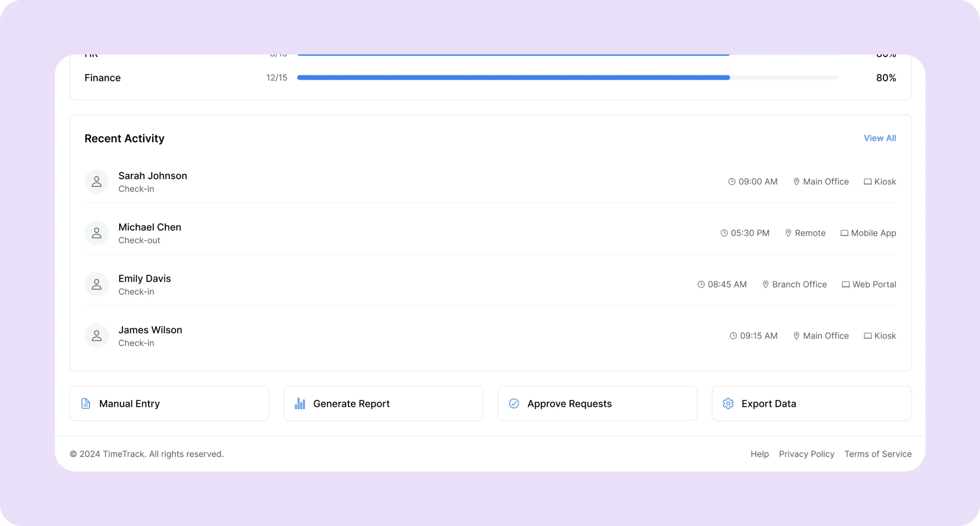
Task: Click the document icon on Manual Entry
Action: [x=86, y=404]
